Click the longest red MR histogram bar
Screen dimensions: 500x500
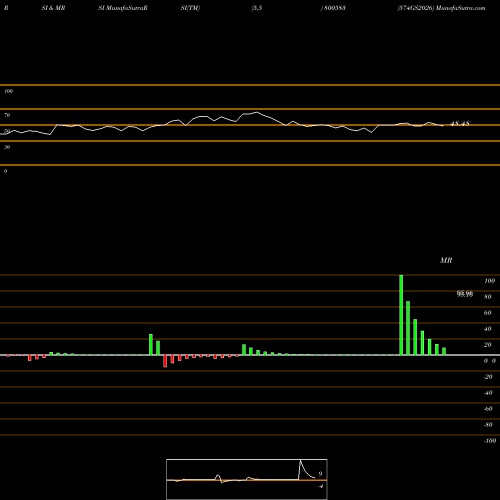tap(165, 361)
